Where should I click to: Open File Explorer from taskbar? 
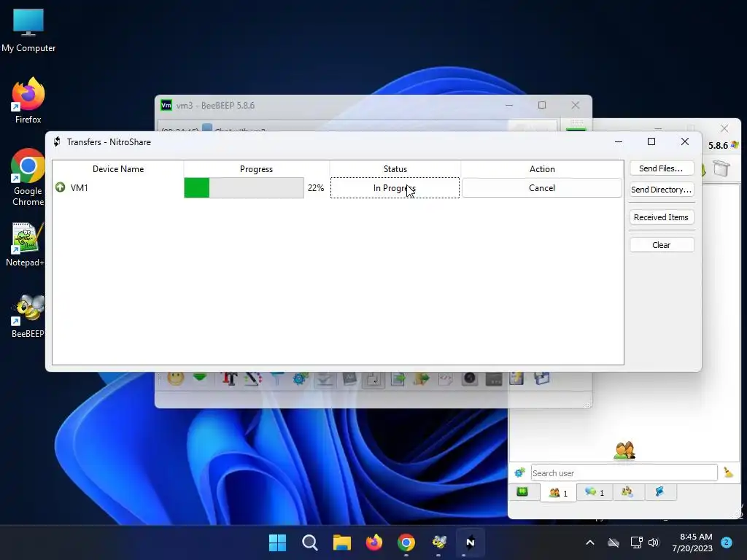click(341, 542)
